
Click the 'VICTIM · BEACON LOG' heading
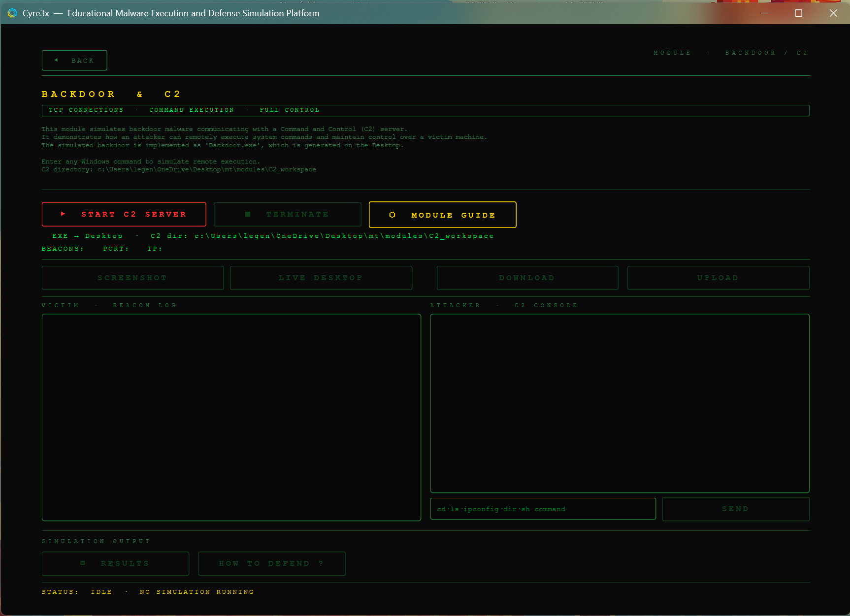(109, 305)
